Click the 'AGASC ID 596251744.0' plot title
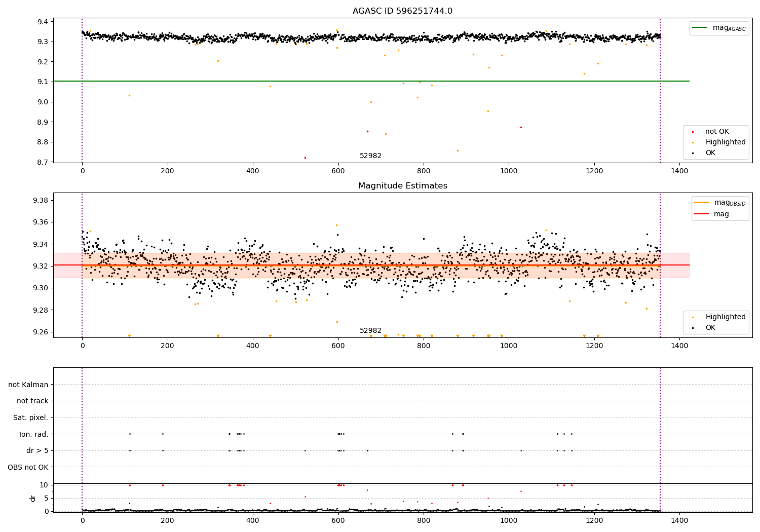760x532 pixels. click(402, 11)
